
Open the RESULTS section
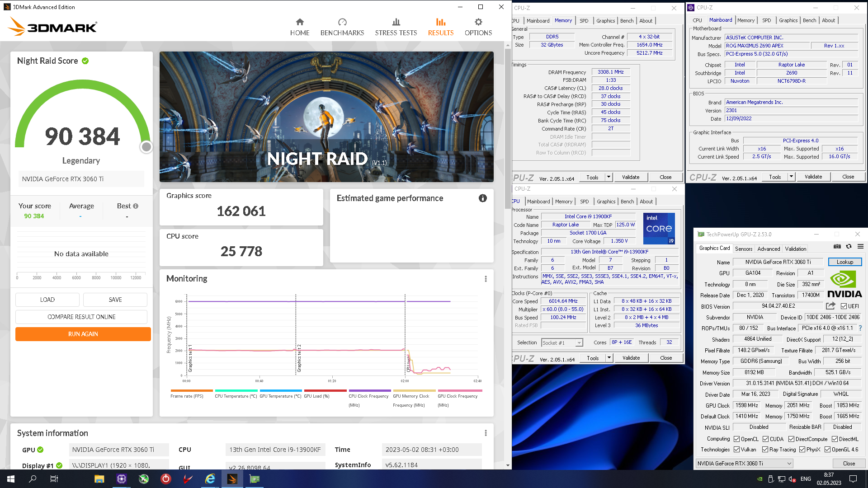click(x=441, y=27)
